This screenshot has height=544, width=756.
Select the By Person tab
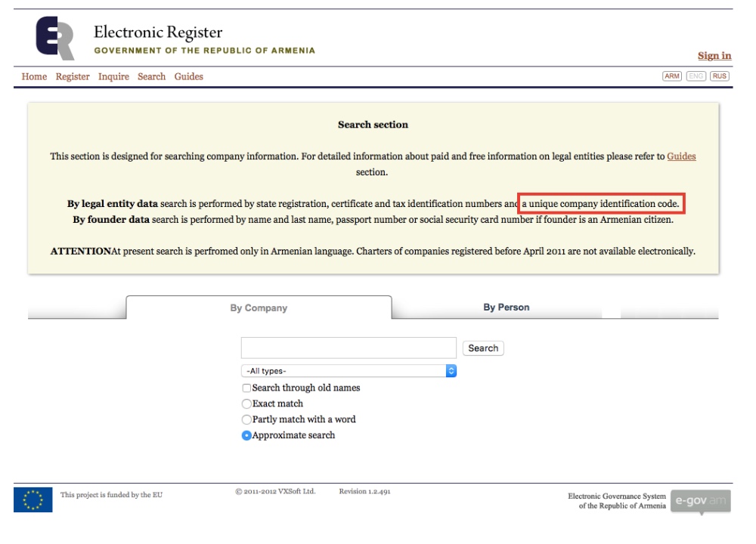coord(507,307)
